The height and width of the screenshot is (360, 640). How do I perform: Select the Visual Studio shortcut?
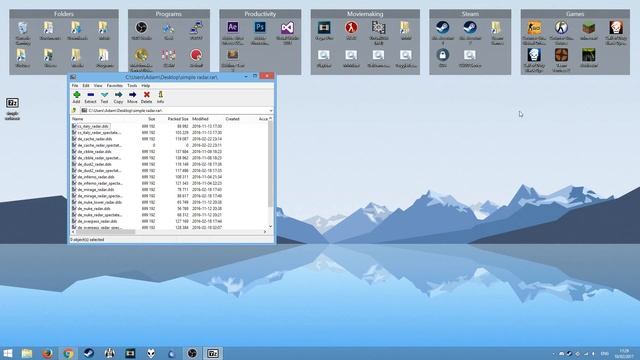(x=287, y=33)
